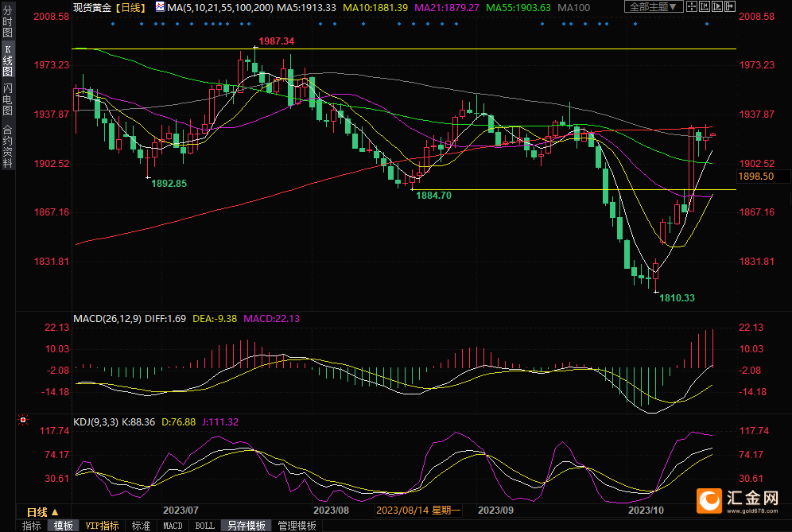792x532 pixels.
Task: Select the 模板 tab at bottom
Action: coord(63,526)
